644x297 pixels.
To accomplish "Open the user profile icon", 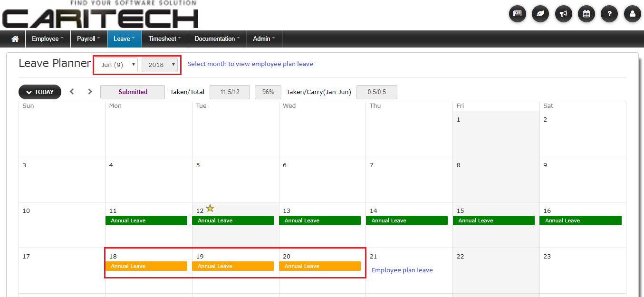I will click(632, 14).
